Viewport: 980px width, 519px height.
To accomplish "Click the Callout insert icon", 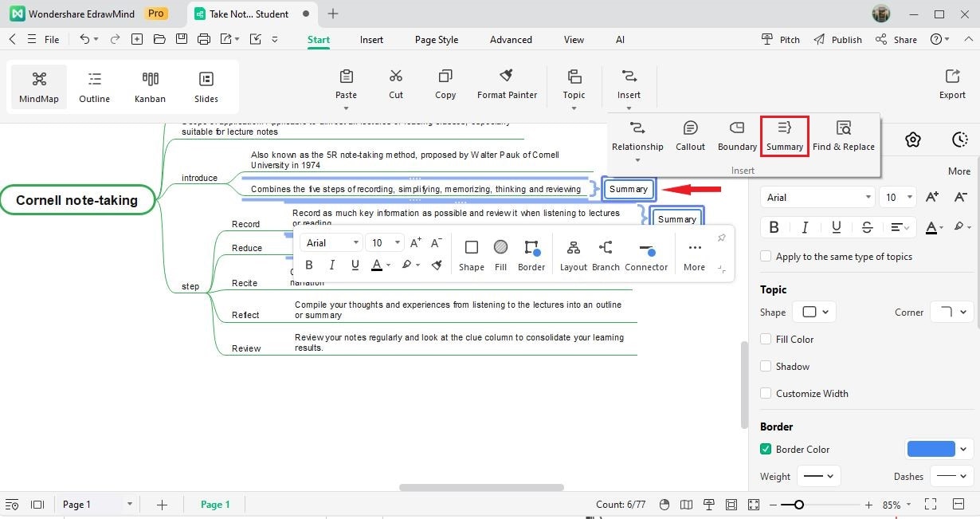I will pos(690,136).
